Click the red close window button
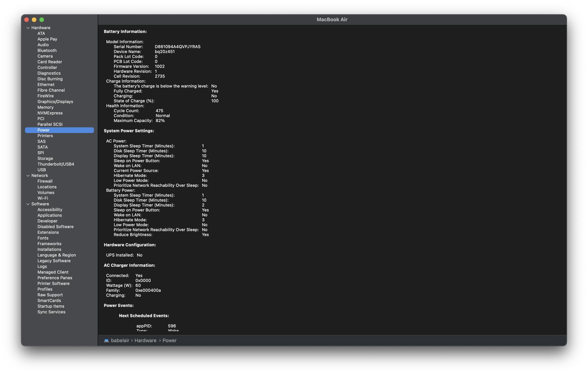The height and width of the screenshot is (374, 588). click(27, 20)
